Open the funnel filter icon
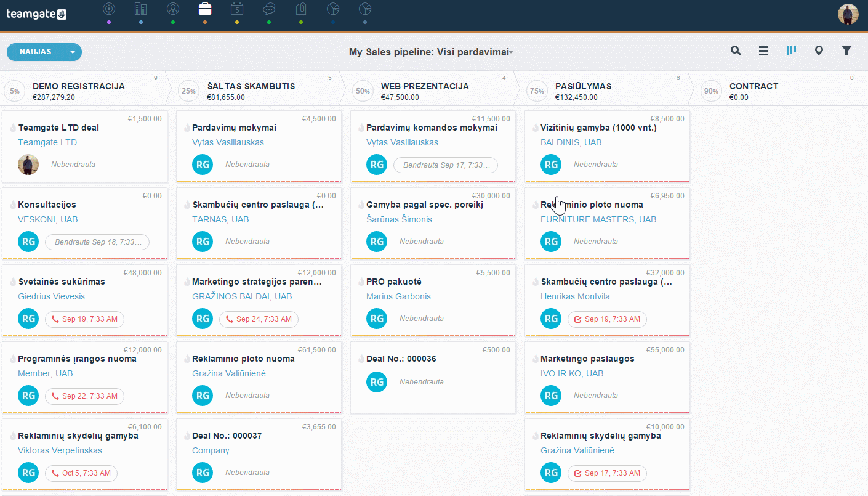The width and height of the screenshot is (868, 496). [846, 51]
